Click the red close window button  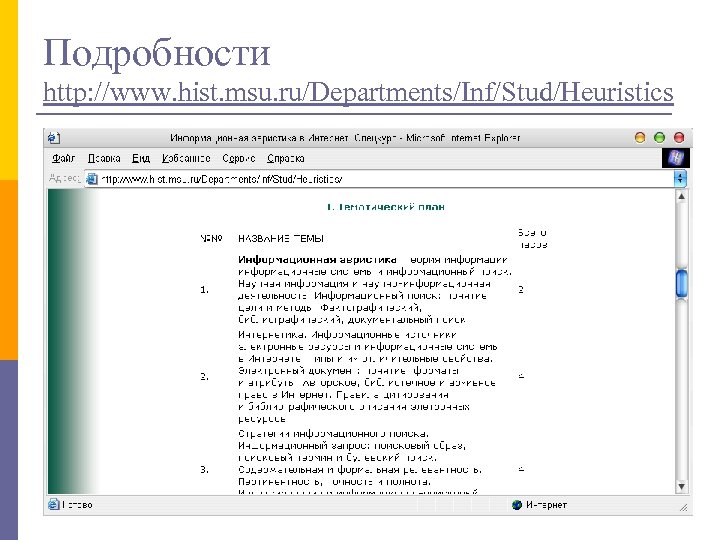coord(679,137)
